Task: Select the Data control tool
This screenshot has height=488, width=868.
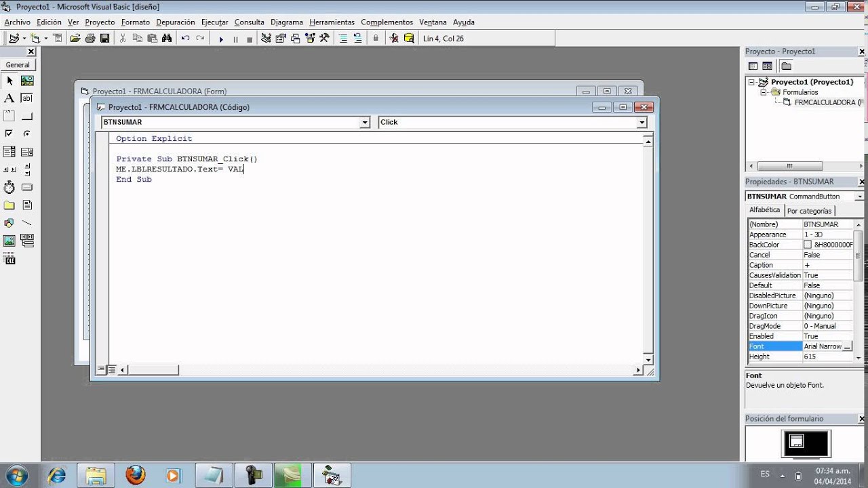Action: coord(27,241)
